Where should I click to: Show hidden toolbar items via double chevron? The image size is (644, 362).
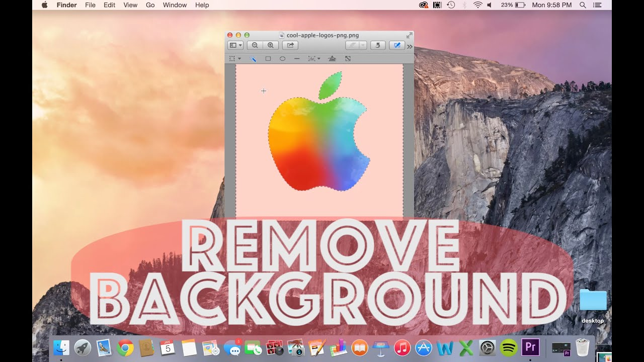tap(410, 46)
